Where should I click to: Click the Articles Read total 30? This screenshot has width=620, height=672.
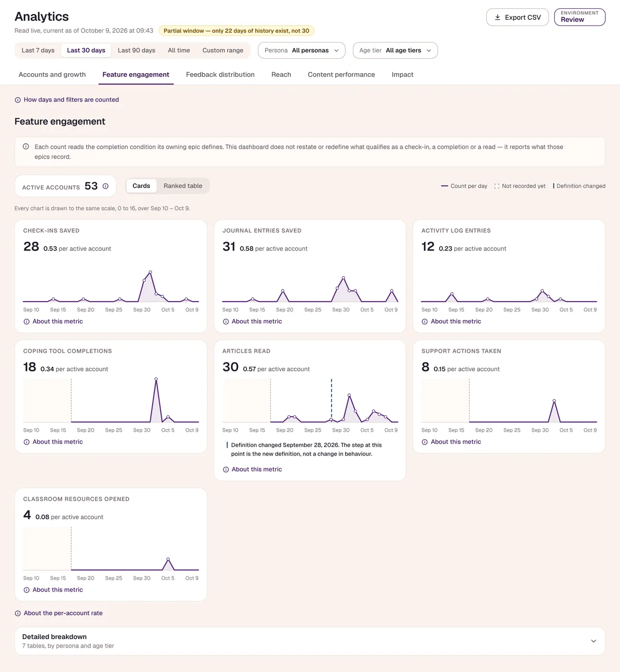230,367
